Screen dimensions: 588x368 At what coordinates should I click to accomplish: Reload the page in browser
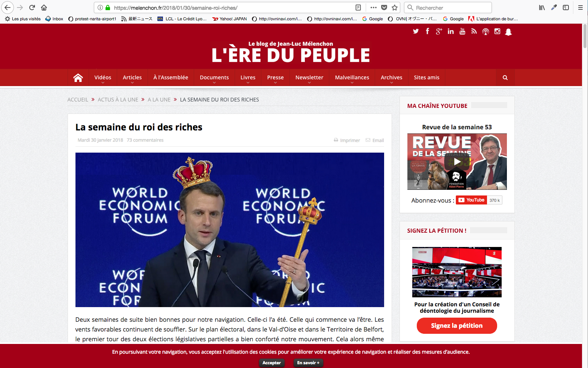point(32,8)
